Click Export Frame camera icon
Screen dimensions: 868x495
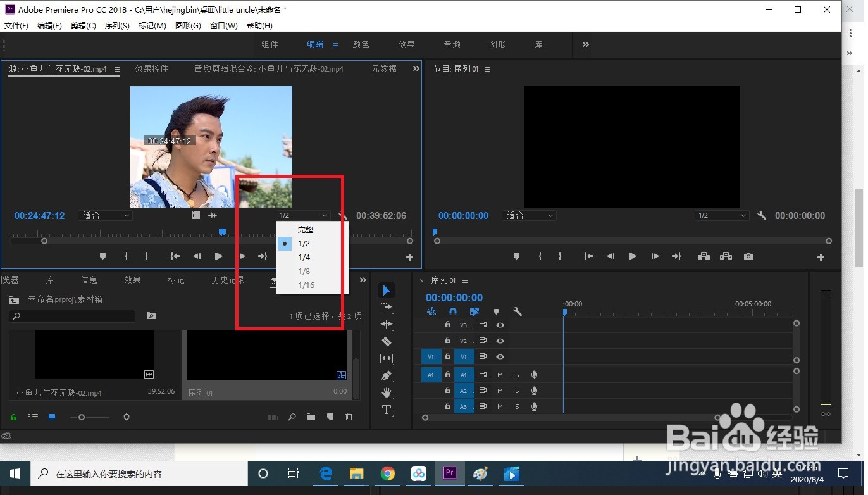(x=748, y=256)
